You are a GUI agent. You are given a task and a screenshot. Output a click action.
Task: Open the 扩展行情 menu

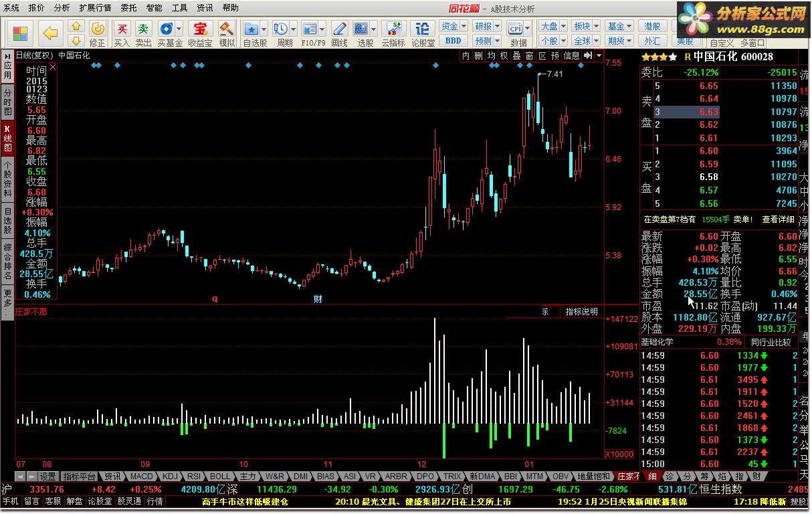tap(95, 8)
